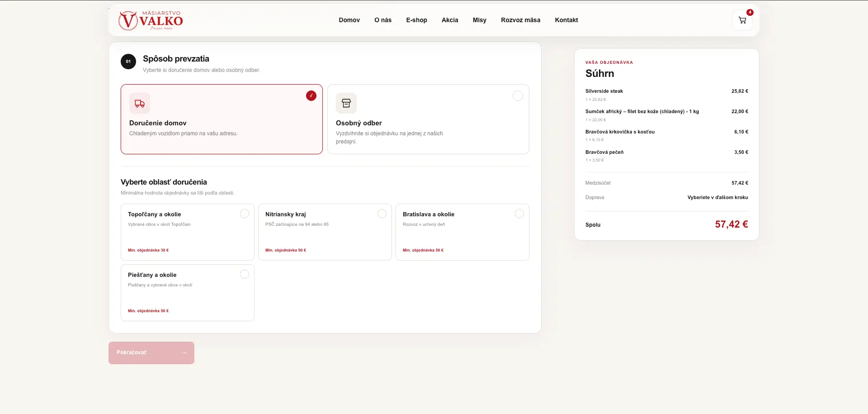Click the Medzisúčet label

tap(598, 183)
